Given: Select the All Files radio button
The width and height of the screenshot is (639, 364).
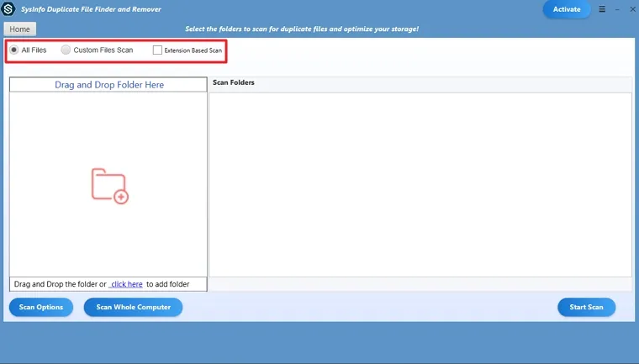Looking at the screenshot, I should [14, 50].
